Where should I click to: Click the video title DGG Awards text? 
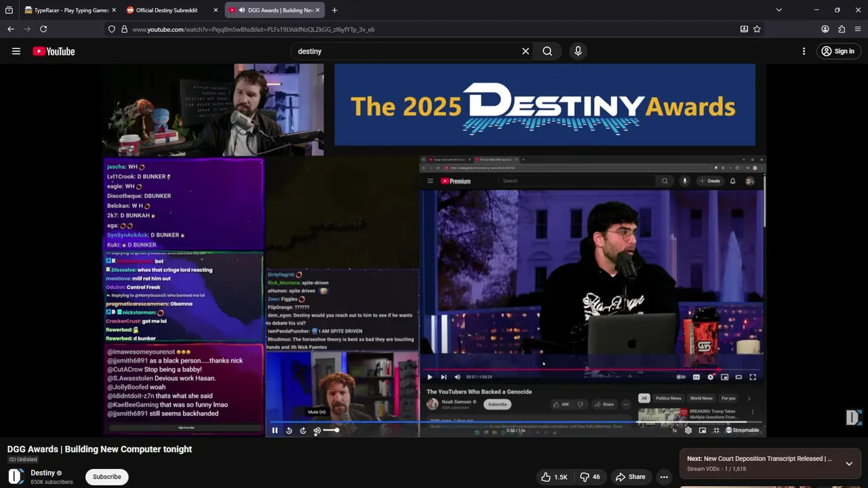click(x=100, y=449)
